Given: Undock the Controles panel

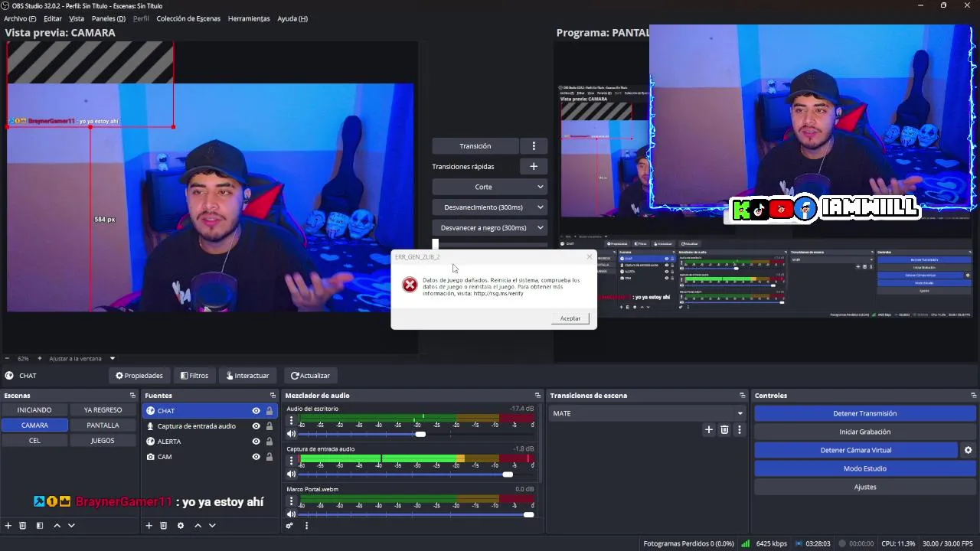Looking at the screenshot, I should [974, 396].
